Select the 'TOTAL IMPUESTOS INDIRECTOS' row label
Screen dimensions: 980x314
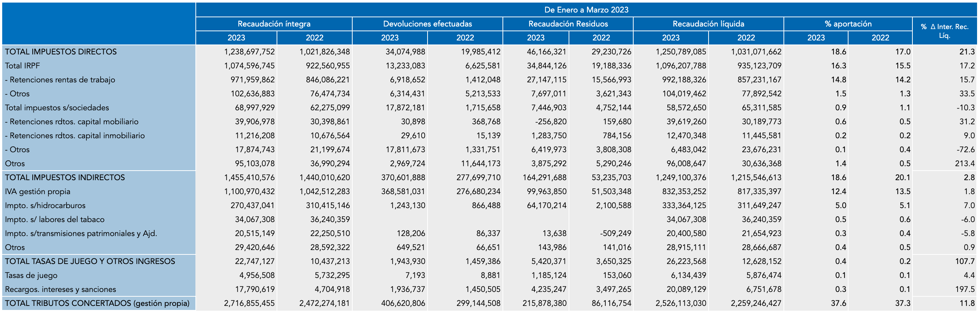(65, 178)
